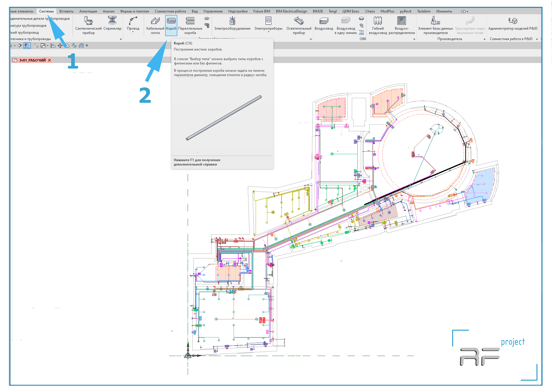The width and height of the screenshot is (552, 392).
Task: Start the Воздуховод duct tool
Action: [x=324, y=23]
